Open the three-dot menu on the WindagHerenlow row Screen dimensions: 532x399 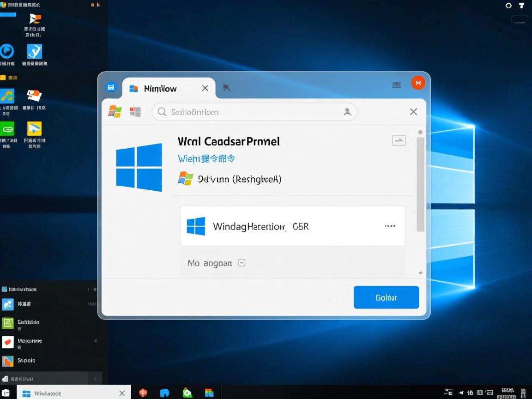tap(390, 226)
